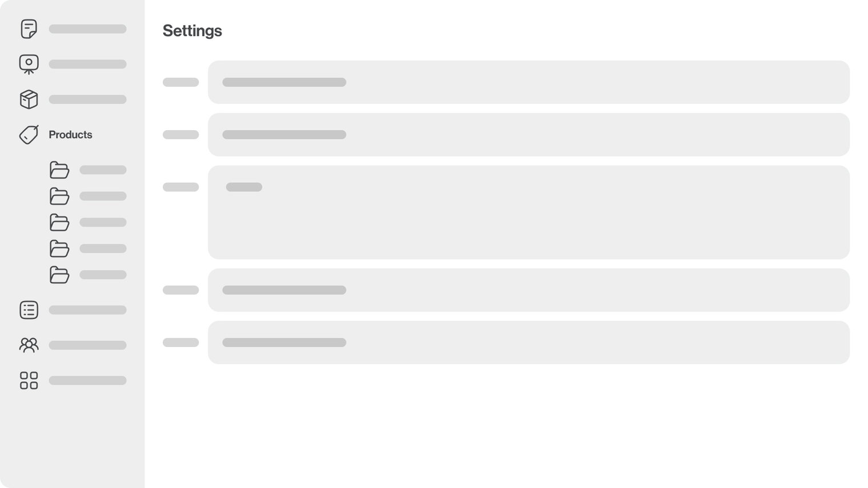Click the first settings input field
The height and width of the screenshot is (488, 868).
pos(528,82)
